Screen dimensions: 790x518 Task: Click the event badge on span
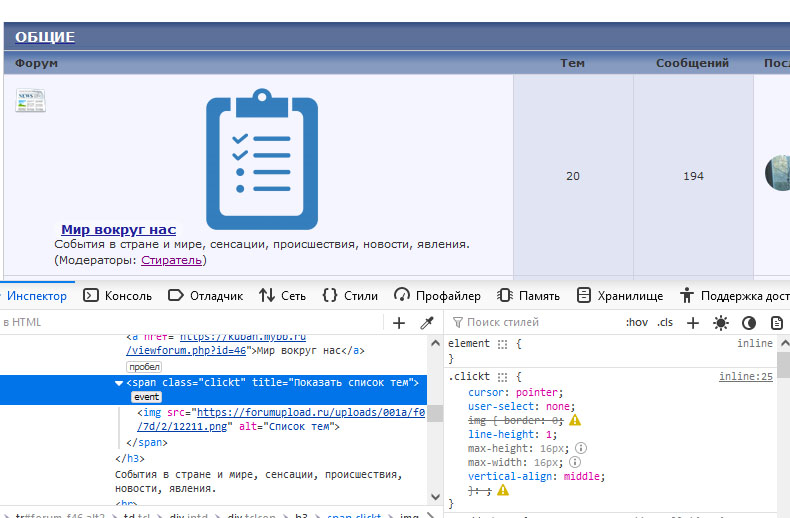(147, 397)
